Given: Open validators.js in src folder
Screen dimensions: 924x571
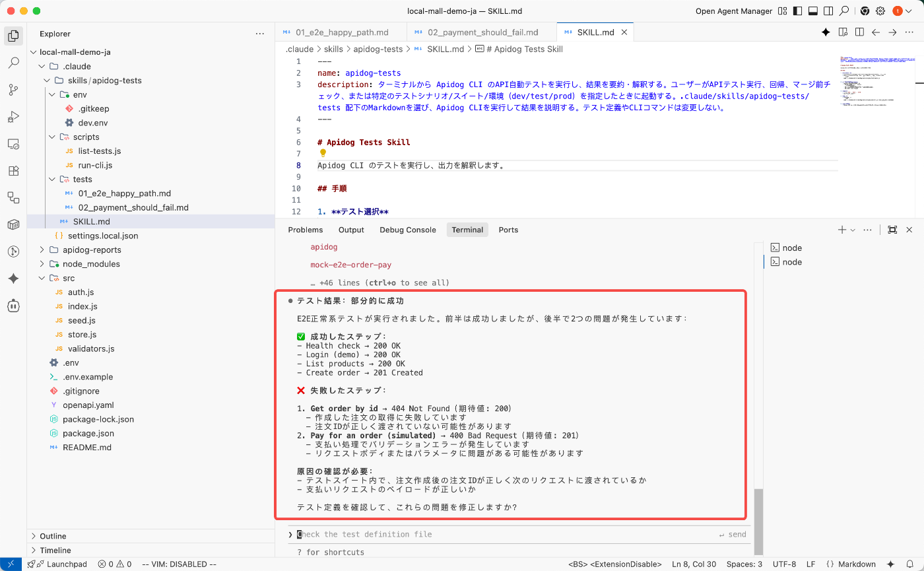Looking at the screenshot, I should (91, 349).
